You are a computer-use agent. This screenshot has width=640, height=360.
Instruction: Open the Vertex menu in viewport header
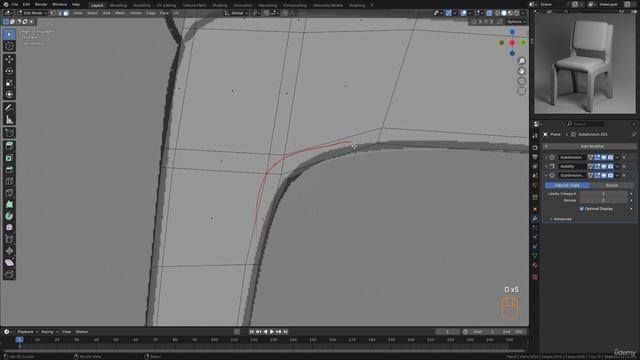(136, 13)
